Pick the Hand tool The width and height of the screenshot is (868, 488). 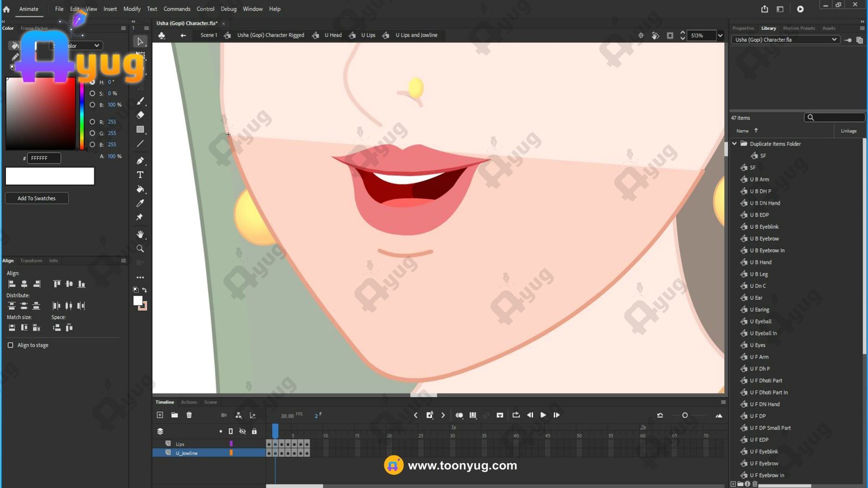coord(140,234)
